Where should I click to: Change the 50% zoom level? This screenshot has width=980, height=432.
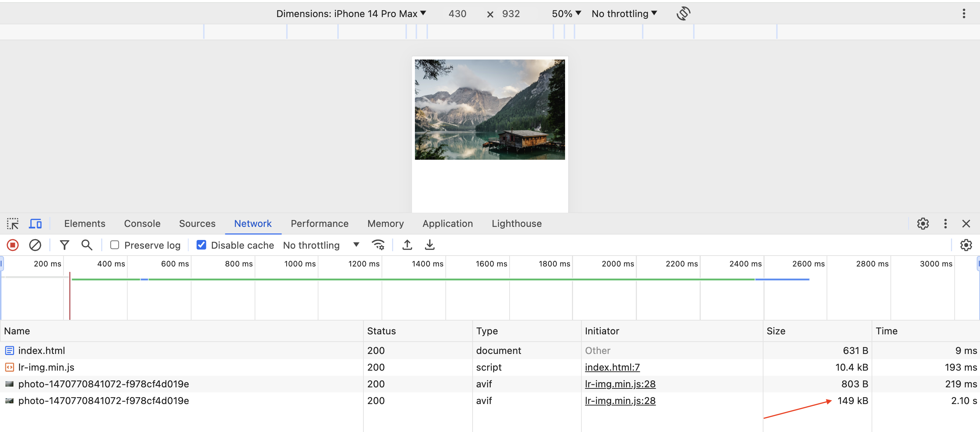[x=566, y=13]
